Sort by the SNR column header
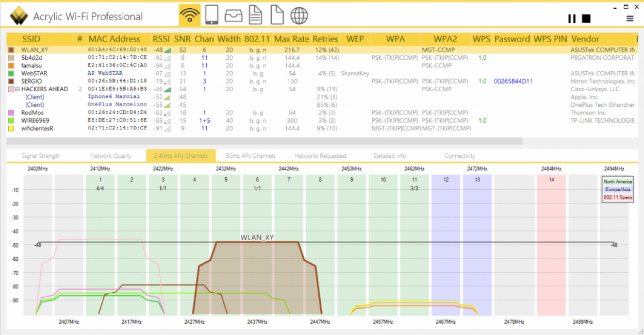 182,39
